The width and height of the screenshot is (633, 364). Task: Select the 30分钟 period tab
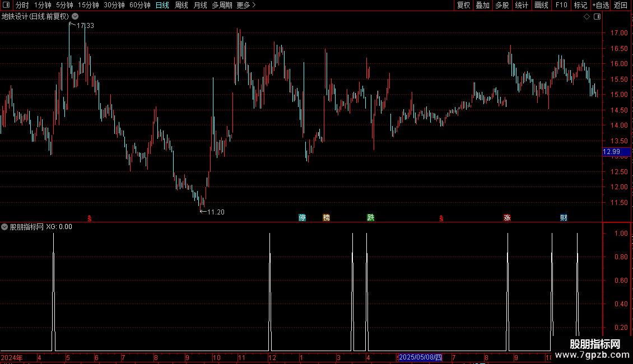click(114, 5)
